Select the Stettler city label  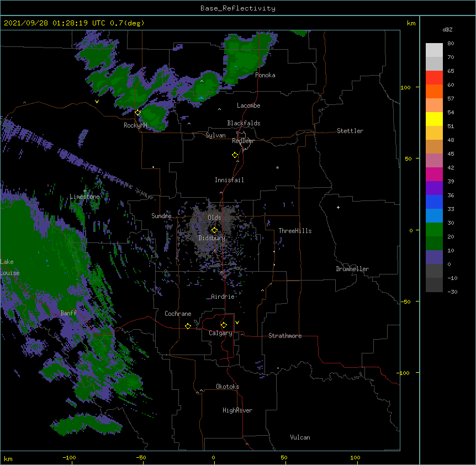[350, 131]
